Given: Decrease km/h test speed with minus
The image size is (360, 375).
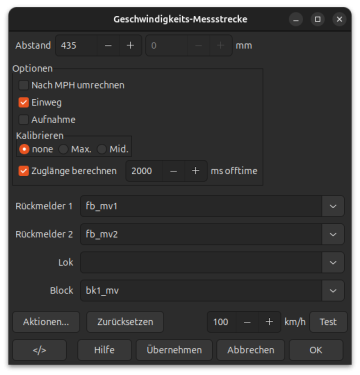Looking at the screenshot, I should [247, 322].
